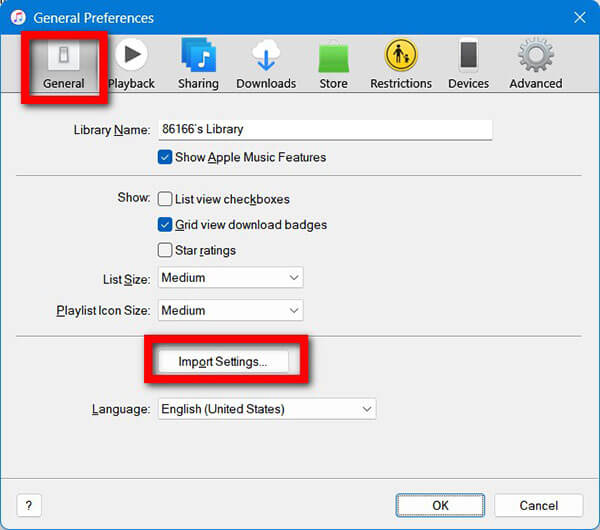Open the Sharing preferences tab
The width and height of the screenshot is (600, 530).
click(x=198, y=65)
